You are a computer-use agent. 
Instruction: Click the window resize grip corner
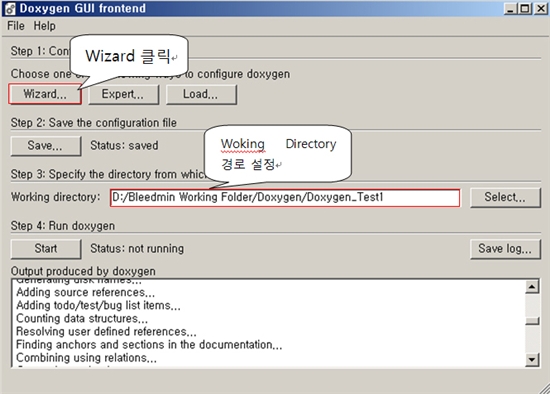[545, 389]
